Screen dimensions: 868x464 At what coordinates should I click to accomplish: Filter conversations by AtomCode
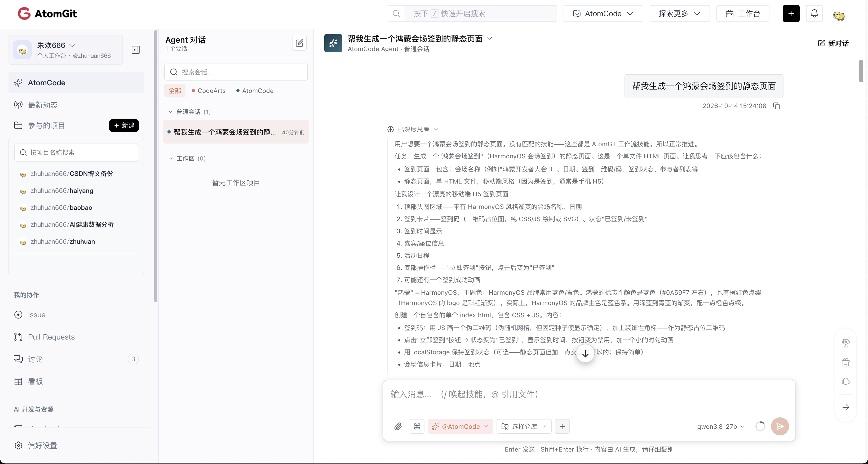point(255,91)
